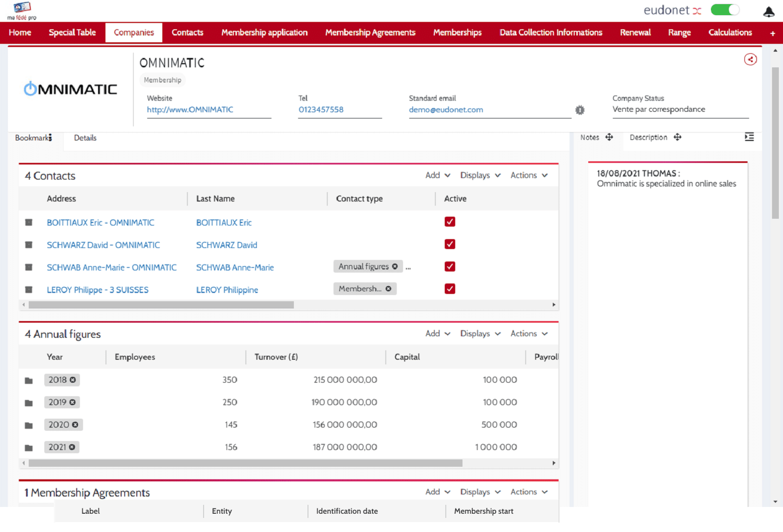Open the folder icon of 2020 row

tap(29, 425)
